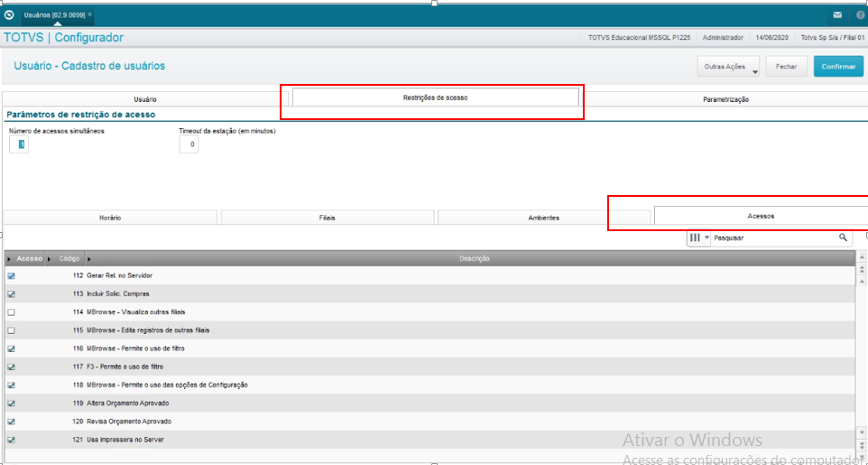Move grid down one row with scrollbar arrow
This screenshot has width=868, height=465.
(x=861, y=432)
